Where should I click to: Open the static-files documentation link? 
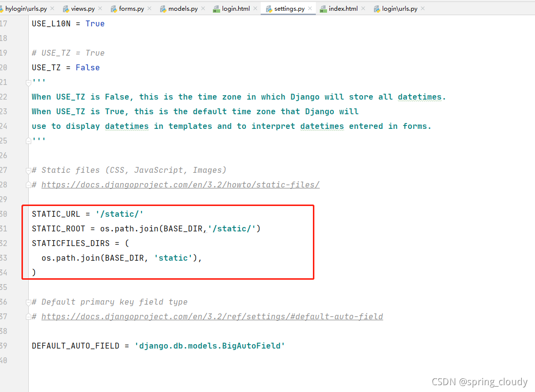(181, 185)
